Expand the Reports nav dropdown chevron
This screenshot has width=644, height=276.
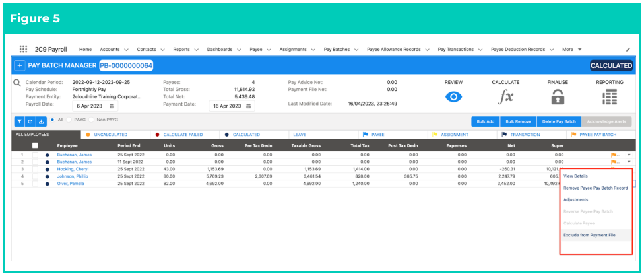pos(197,50)
